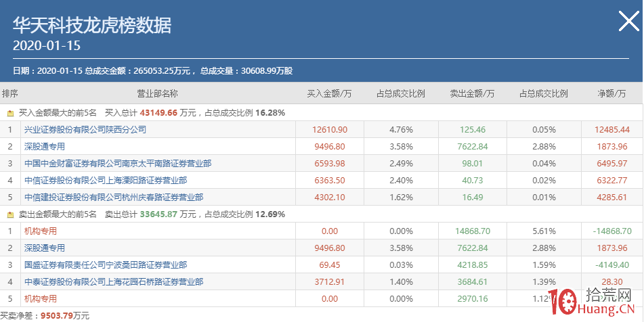
Task: Select sell amount 16.49
Action: coord(472,198)
